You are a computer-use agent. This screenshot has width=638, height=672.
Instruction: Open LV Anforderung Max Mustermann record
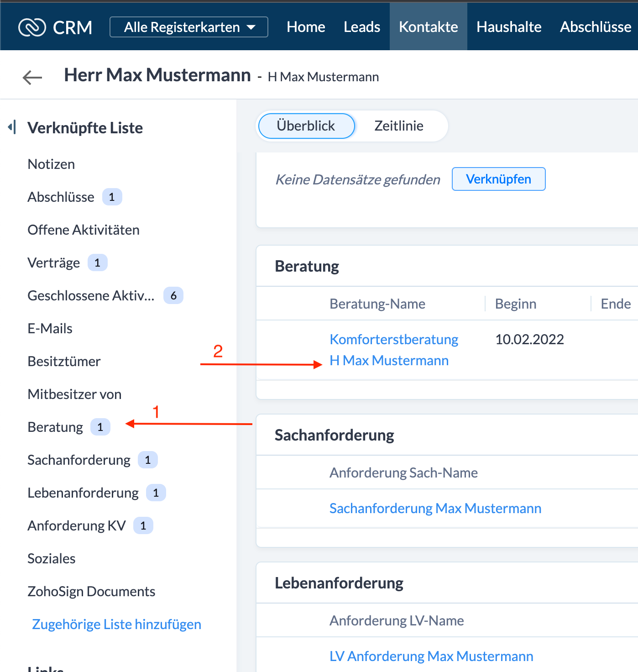431,656
